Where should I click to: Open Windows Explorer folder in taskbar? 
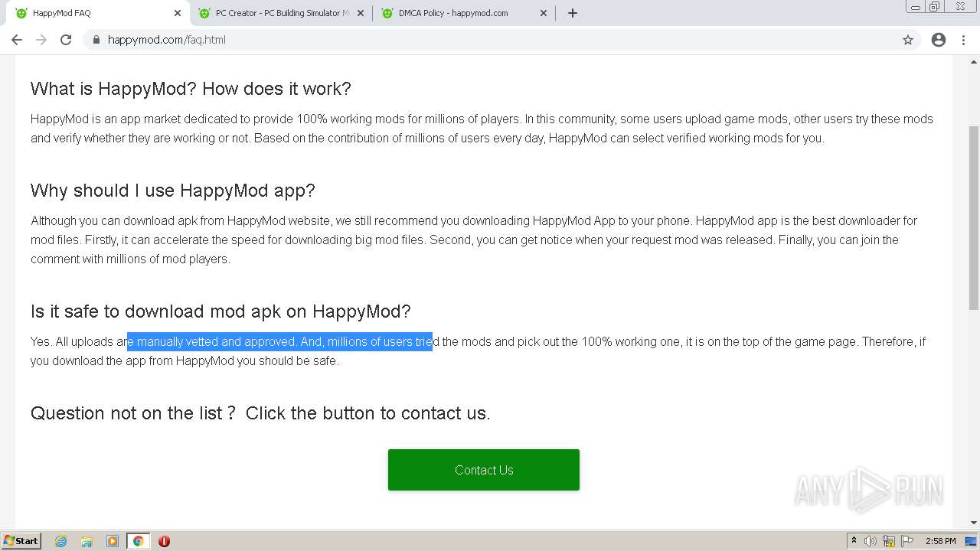[87, 541]
